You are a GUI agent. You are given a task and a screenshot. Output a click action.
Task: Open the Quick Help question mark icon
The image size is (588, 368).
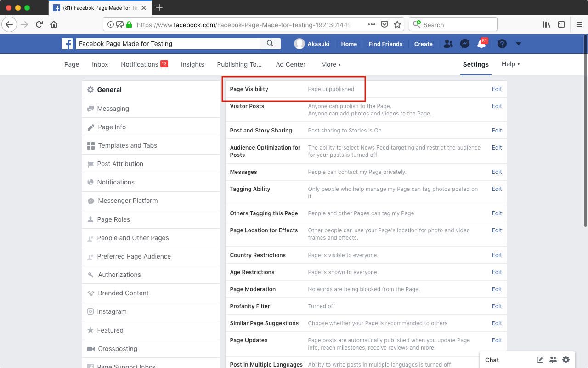click(x=502, y=44)
